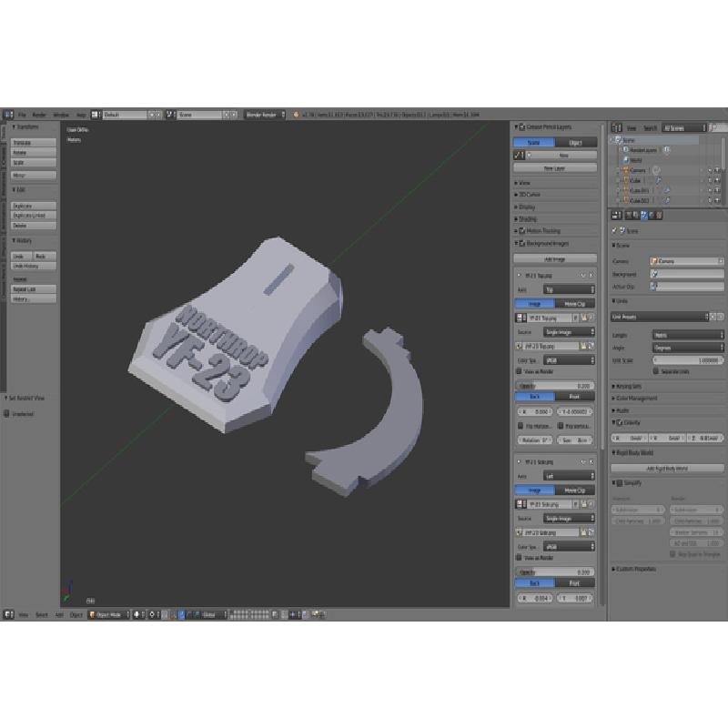
Task: Adjust the Unit Scale slider
Action: tap(688, 360)
